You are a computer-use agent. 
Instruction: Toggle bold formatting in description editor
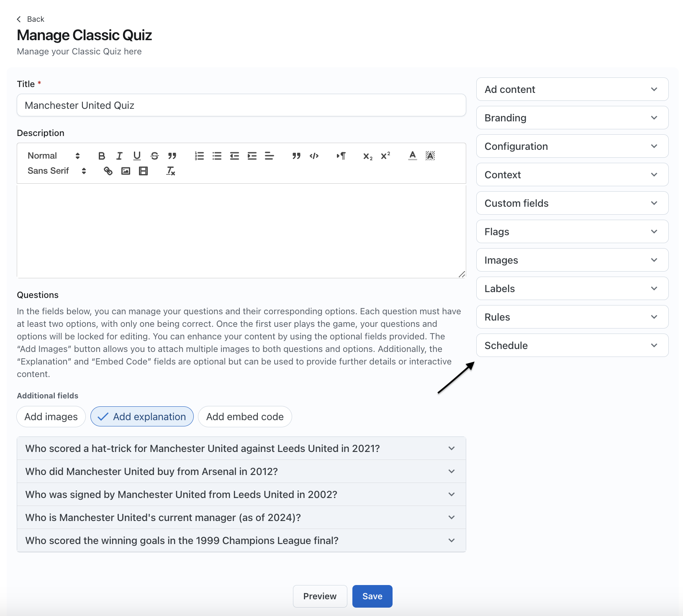pos(102,156)
